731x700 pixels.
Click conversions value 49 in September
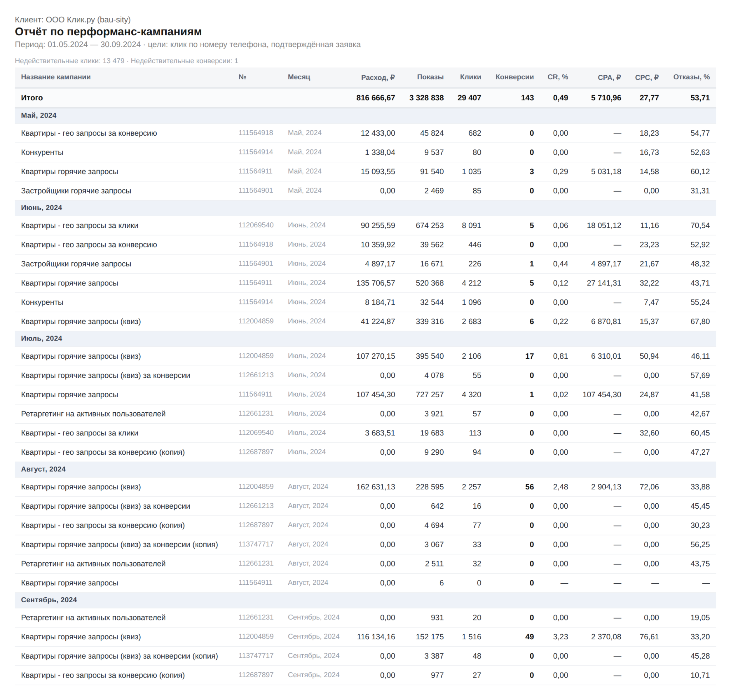529,636
